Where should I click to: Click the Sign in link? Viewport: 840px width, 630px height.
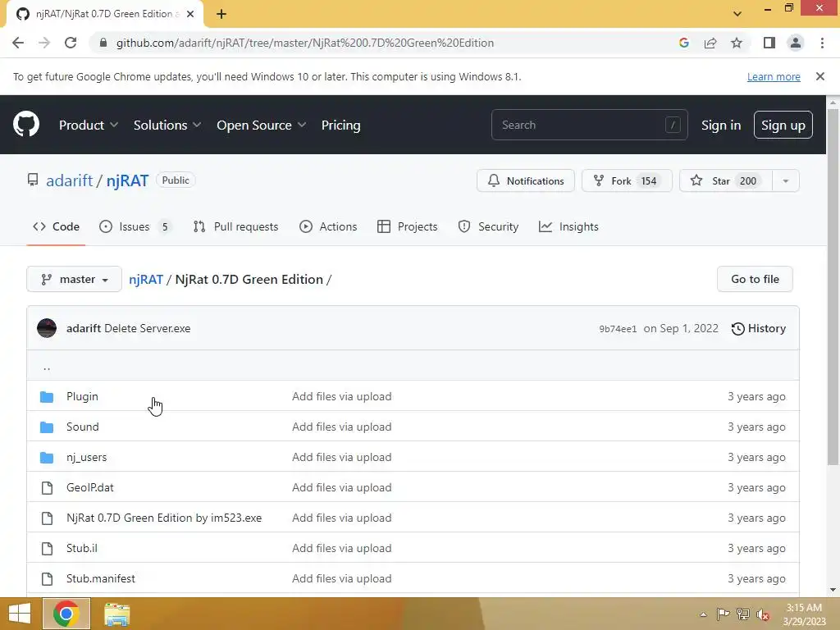721,125
